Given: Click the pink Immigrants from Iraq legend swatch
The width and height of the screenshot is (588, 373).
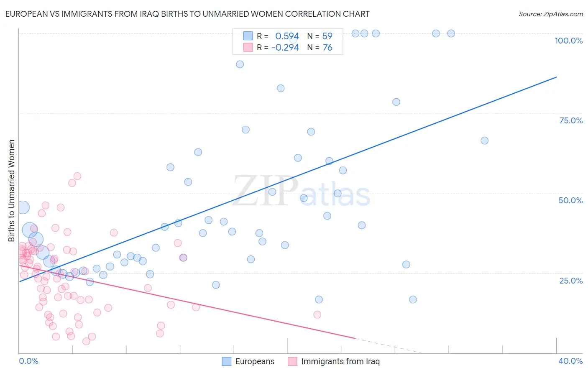Looking at the screenshot, I should [292, 361].
